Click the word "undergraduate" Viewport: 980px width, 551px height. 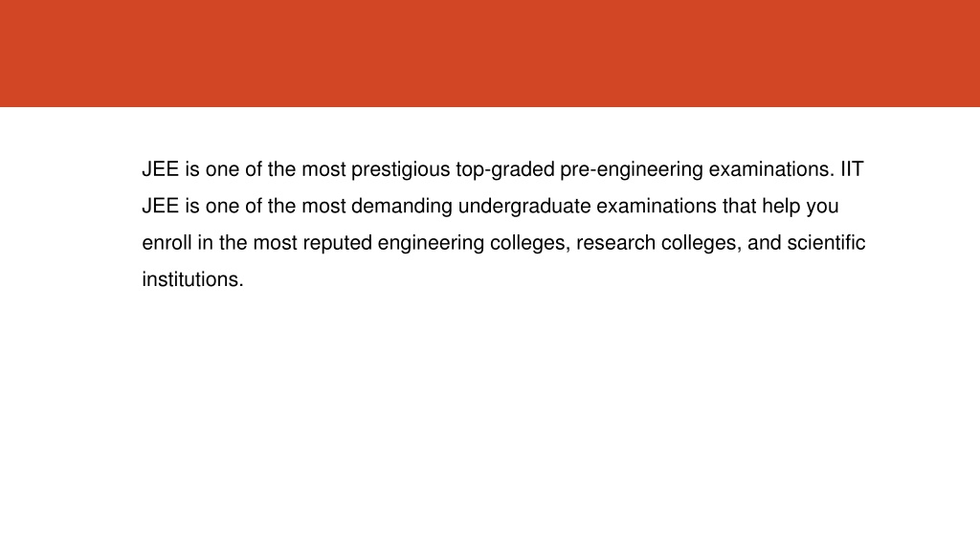[524, 207]
